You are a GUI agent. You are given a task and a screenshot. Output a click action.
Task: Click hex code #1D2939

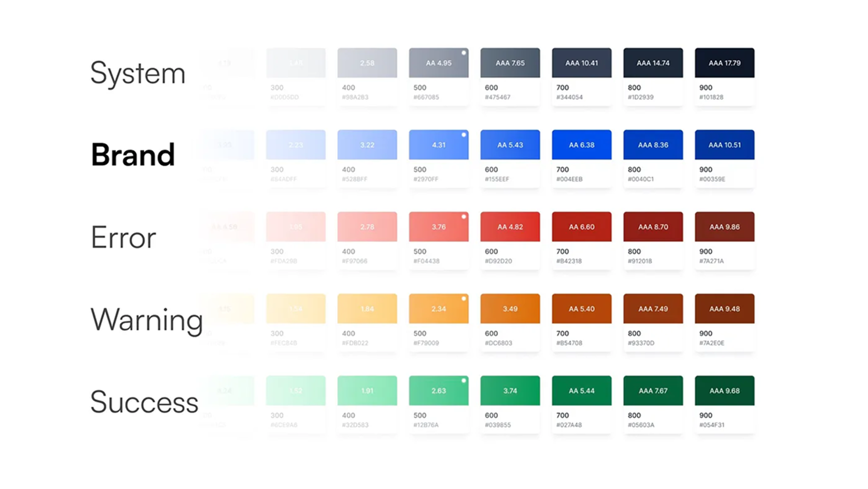(641, 97)
